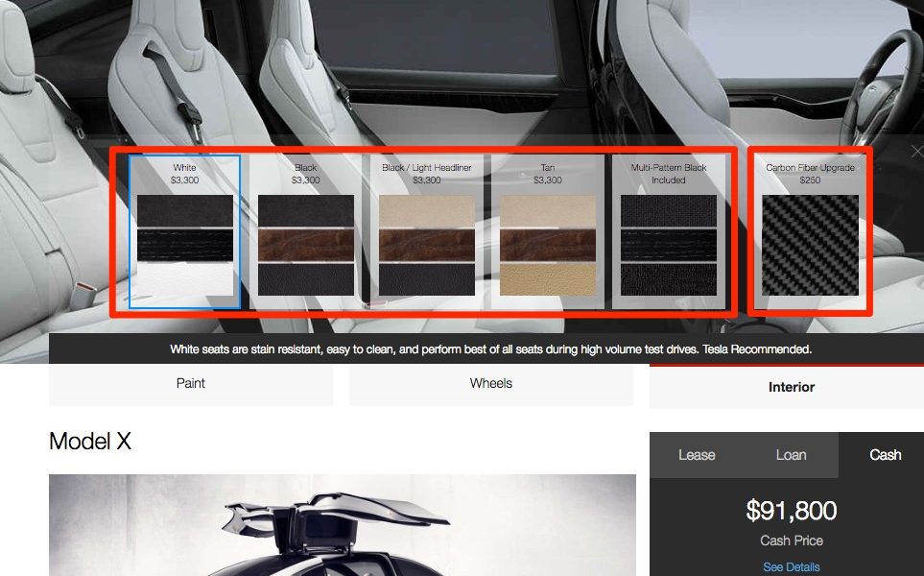Show Loan pricing option
Image resolution: width=924 pixels, height=576 pixels.
click(791, 455)
